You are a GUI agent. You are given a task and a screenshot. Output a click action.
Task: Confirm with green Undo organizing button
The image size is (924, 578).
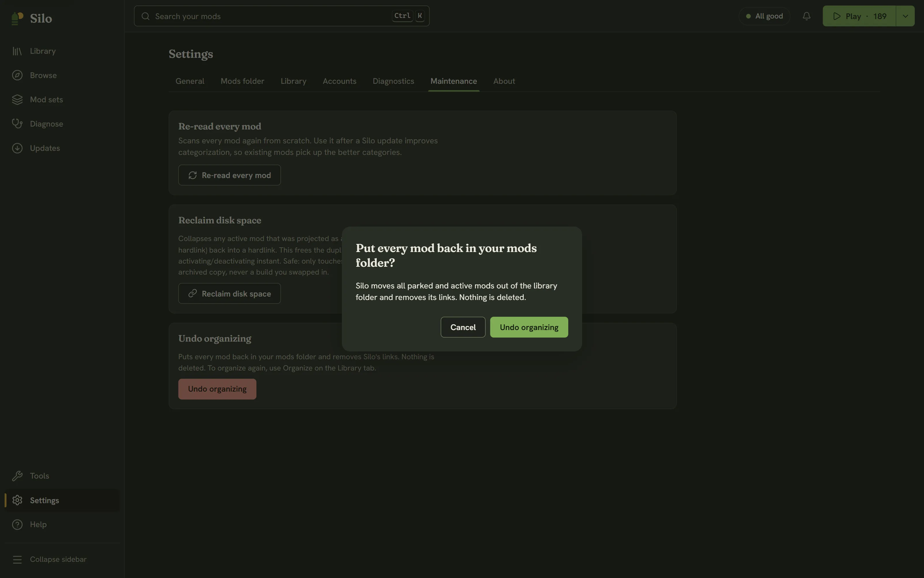pos(529,327)
